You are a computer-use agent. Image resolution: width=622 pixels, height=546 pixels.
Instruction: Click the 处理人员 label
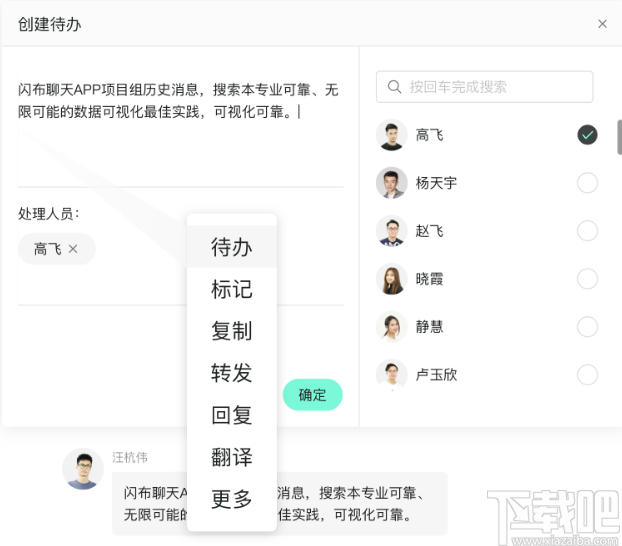pyautogui.click(x=49, y=213)
